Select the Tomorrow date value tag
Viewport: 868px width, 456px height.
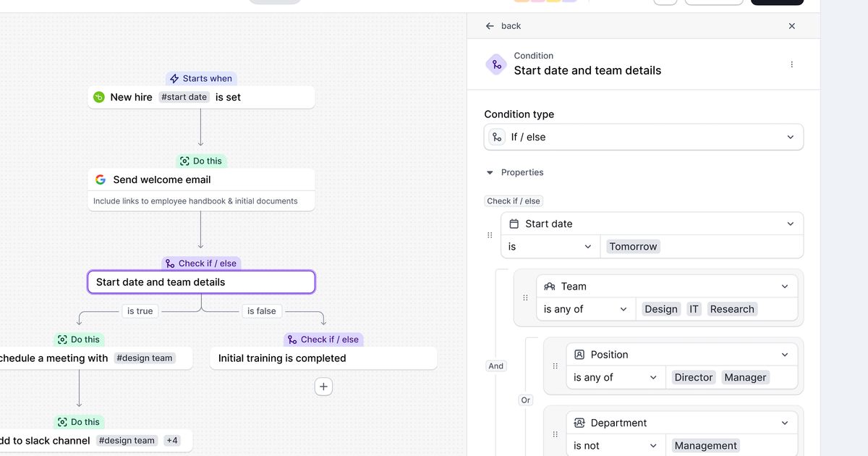tap(633, 247)
